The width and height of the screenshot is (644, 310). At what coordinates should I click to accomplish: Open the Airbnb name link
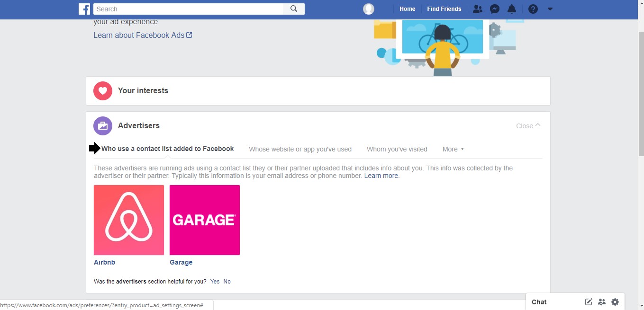[x=104, y=262]
